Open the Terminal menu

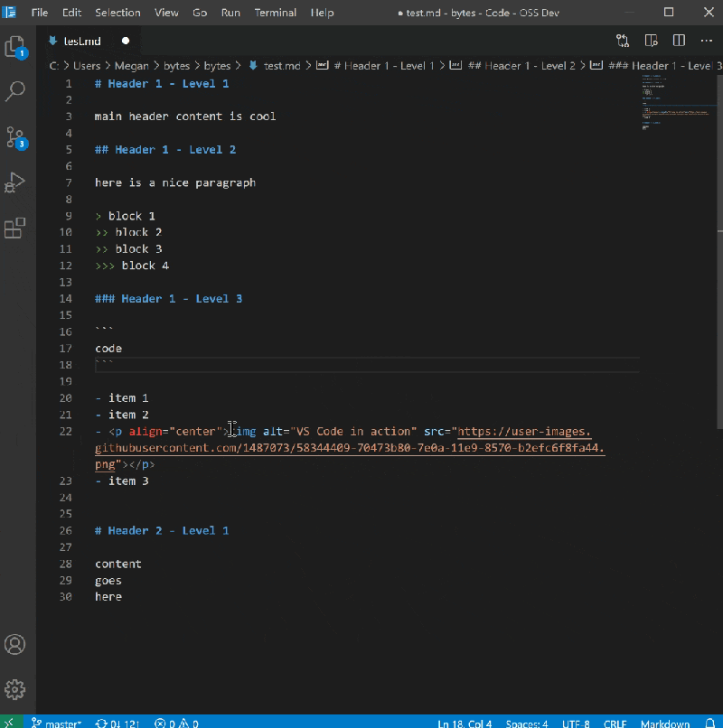(x=275, y=13)
